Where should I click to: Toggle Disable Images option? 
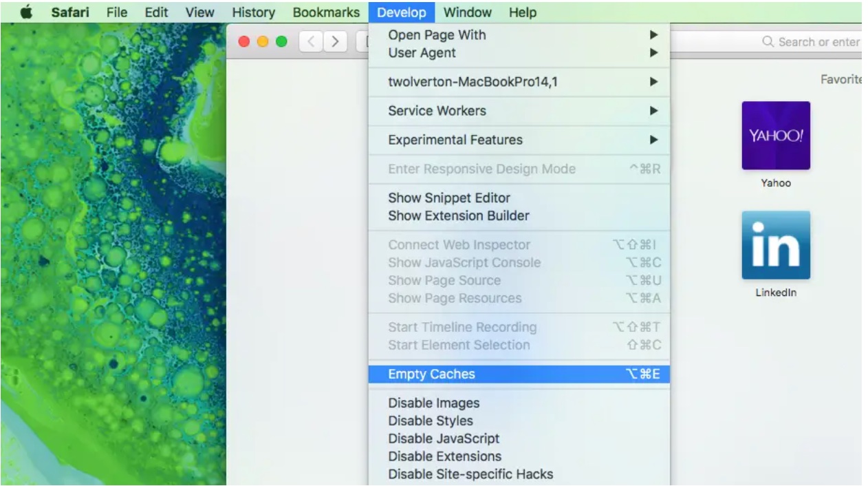(x=519, y=403)
